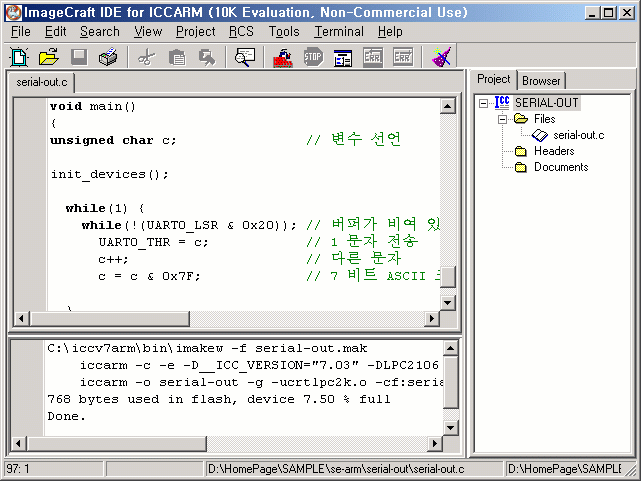Click code editor horizontal scrollbar thumb
The height and width of the screenshot is (481, 641).
[x=110, y=318]
